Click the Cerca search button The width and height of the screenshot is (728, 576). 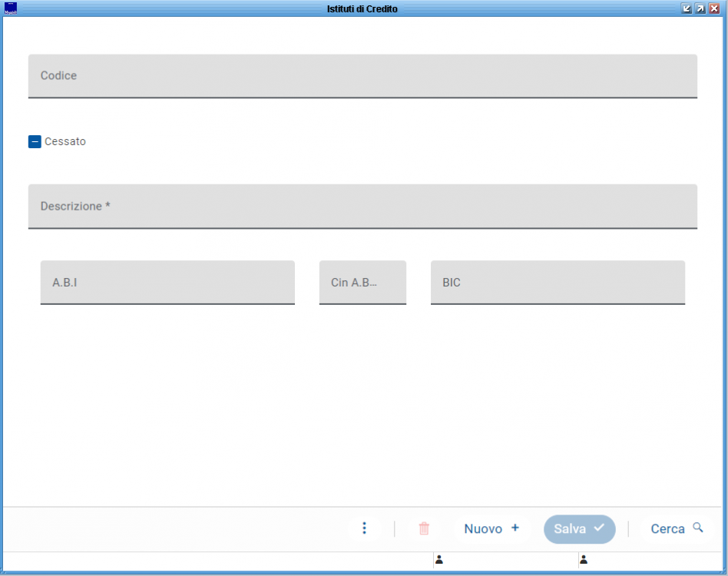pos(677,528)
